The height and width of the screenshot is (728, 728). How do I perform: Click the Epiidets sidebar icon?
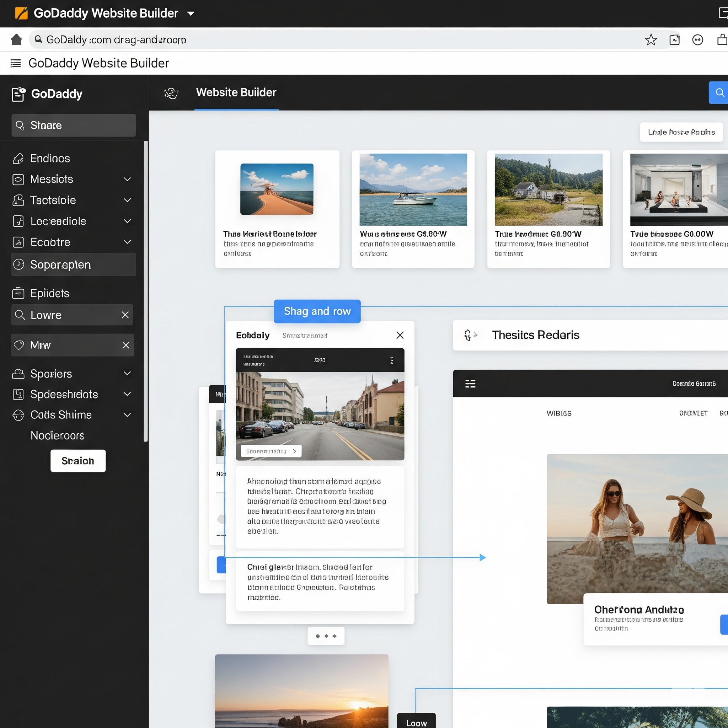tap(18, 293)
